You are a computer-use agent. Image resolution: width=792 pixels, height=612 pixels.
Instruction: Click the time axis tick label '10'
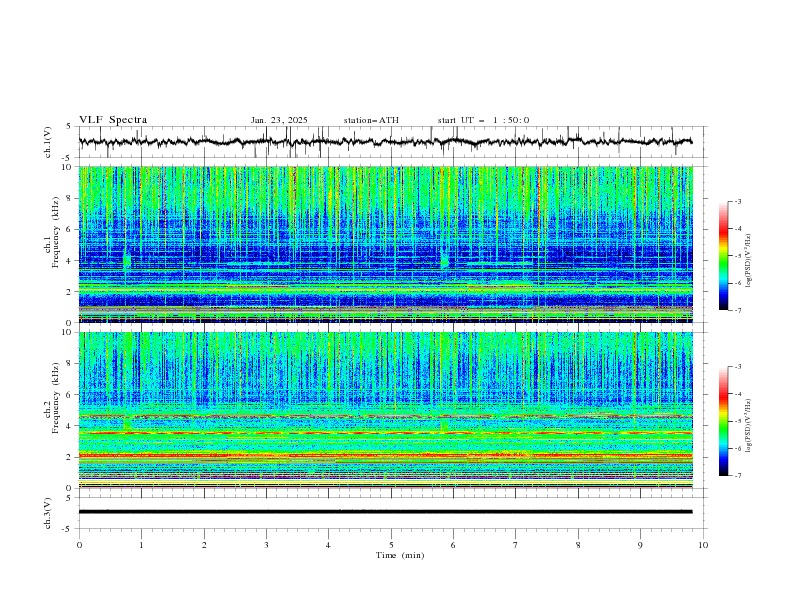(x=703, y=545)
